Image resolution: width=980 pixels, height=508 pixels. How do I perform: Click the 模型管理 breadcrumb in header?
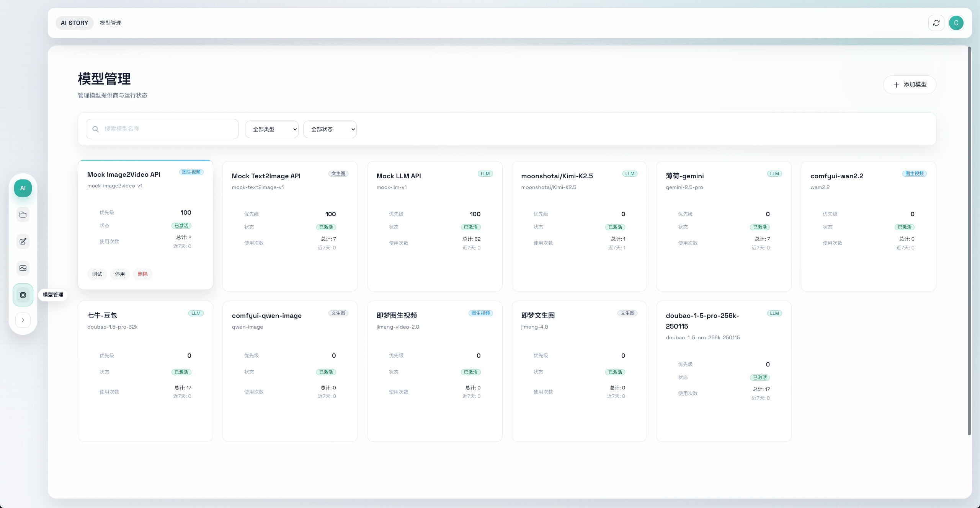coord(111,23)
